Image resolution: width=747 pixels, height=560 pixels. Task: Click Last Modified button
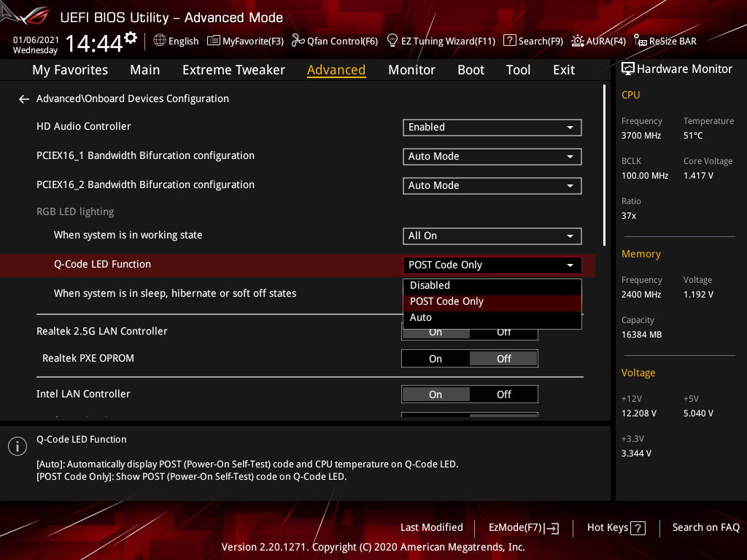click(432, 528)
